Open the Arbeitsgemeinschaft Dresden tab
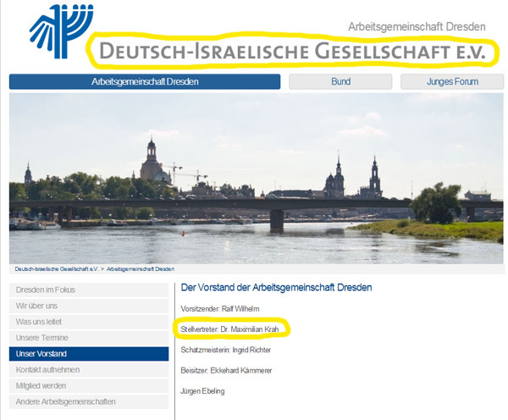Viewport: 508px width, 420px height. [x=145, y=81]
